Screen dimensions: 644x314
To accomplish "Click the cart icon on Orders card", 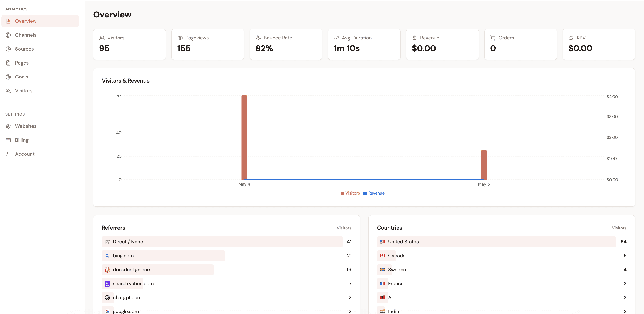I will tap(493, 38).
